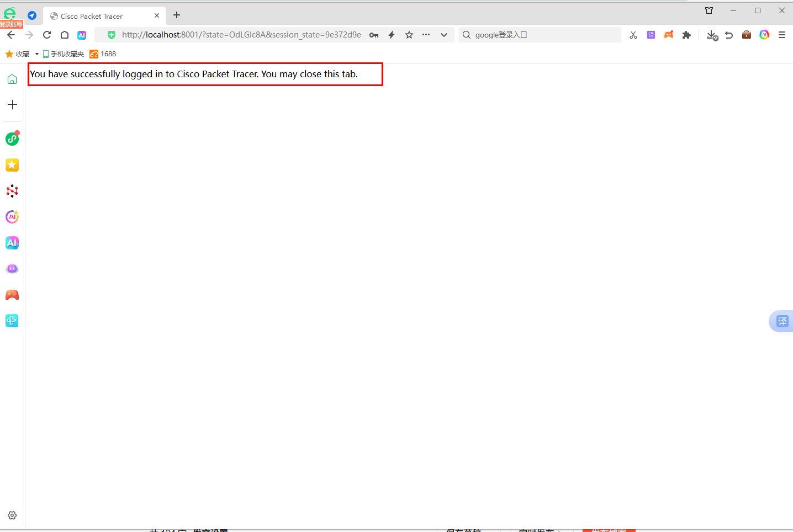Click the lightning speed-mode icon
This screenshot has height=532, width=793.
[392, 35]
